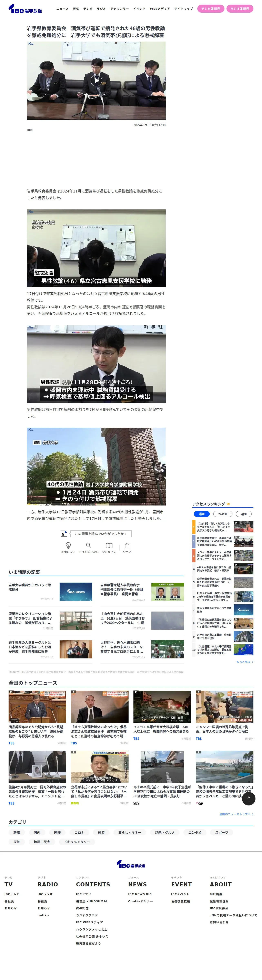262x980 pixels.
Task: Open IBCテレビ footer link
Action: [12, 894]
